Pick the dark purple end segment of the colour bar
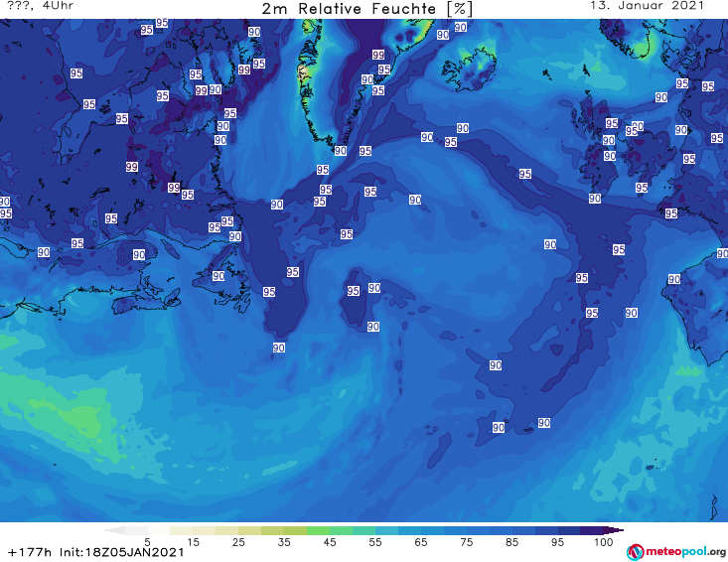This screenshot has width=728, height=562. coord(613,530)
